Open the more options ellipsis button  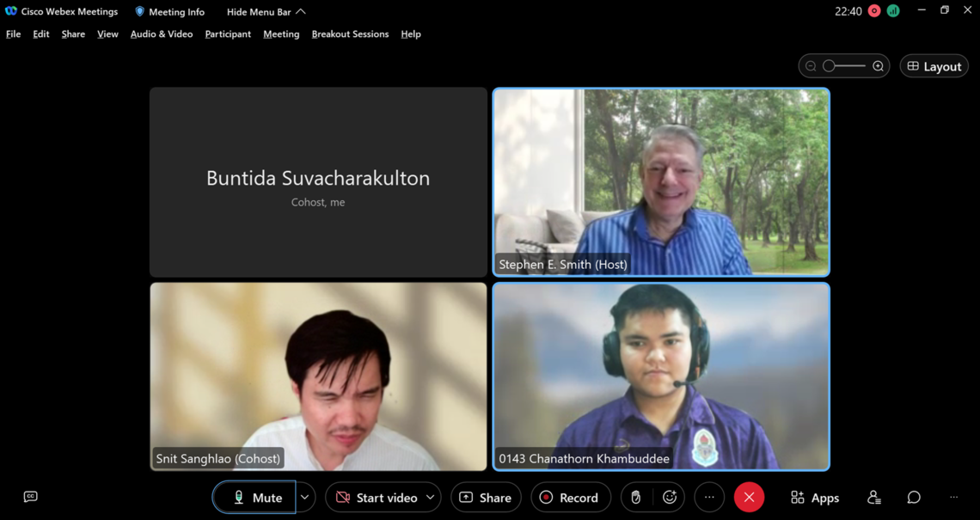click(x=709, y=498)
